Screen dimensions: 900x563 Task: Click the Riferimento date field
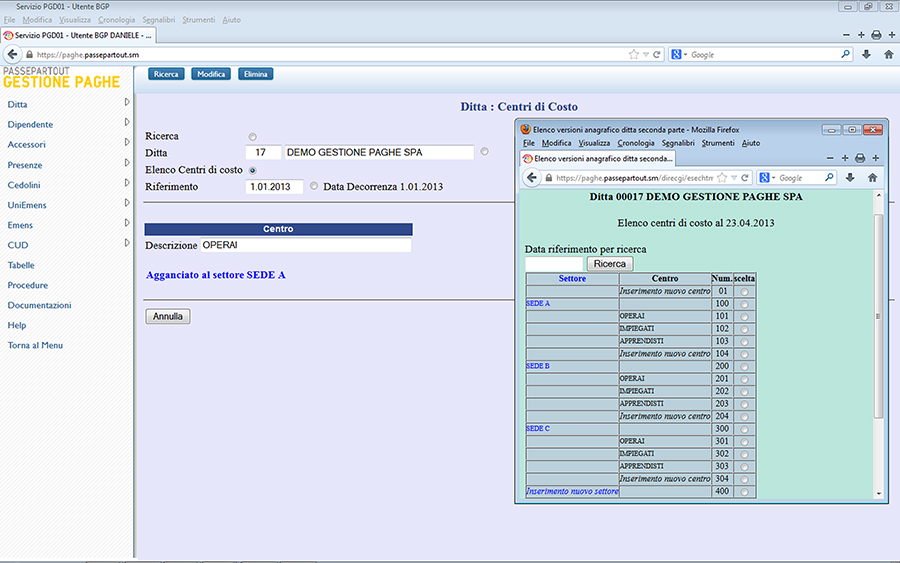274,187
